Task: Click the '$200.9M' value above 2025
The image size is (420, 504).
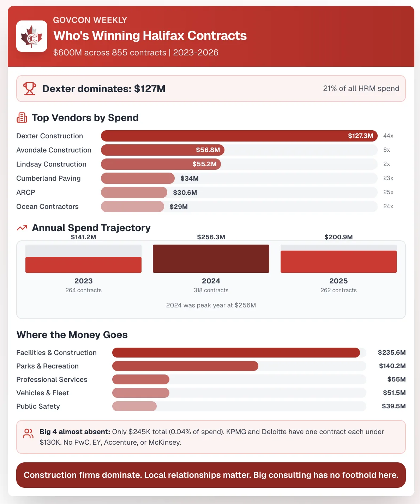Action: click(x=338, y=237)
